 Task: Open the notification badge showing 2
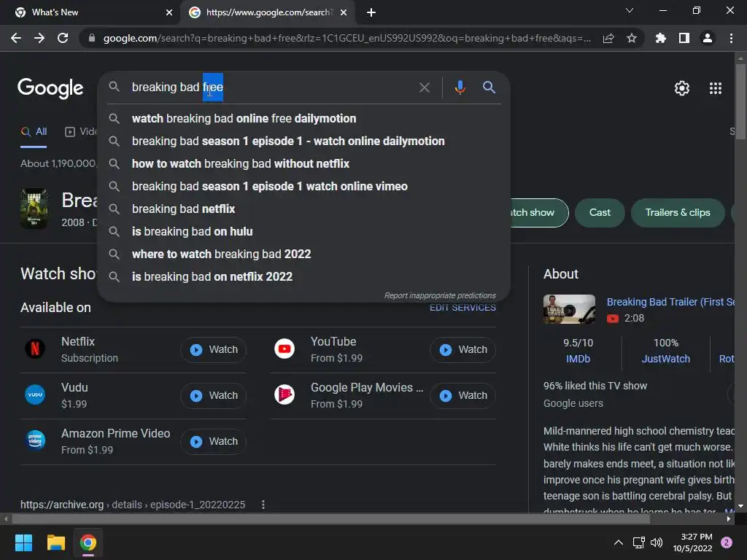point(727,542)
